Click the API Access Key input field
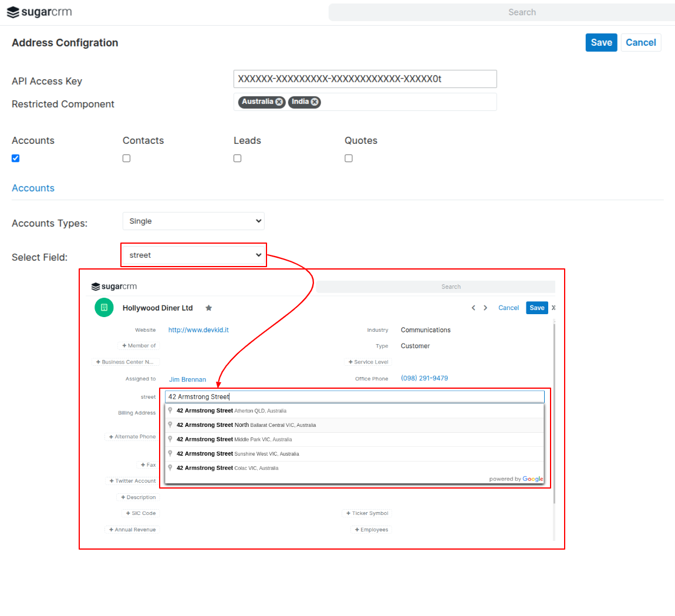Screen dimensions: 675x616 click(365, 79)
